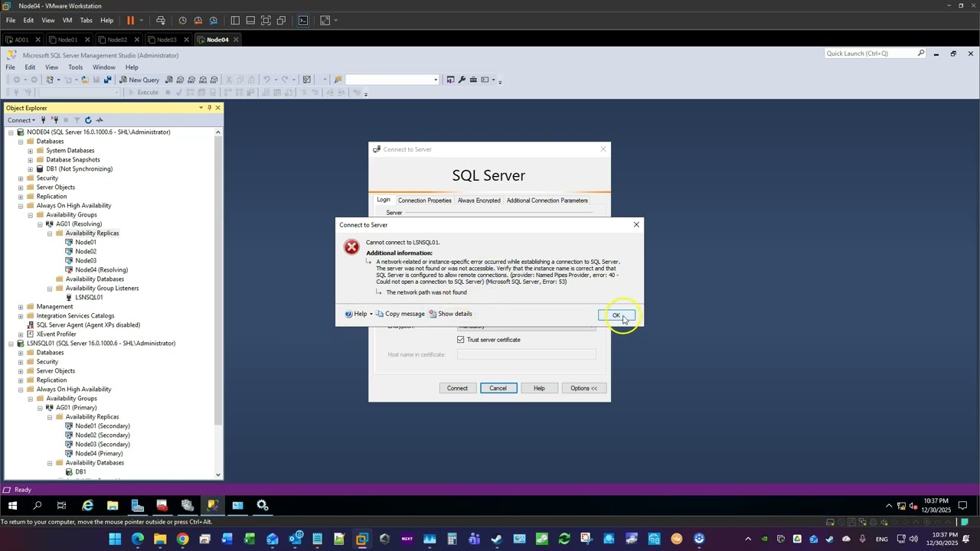Switch to Connection Properties tab

pyautogui.click(x=424, y=201)
